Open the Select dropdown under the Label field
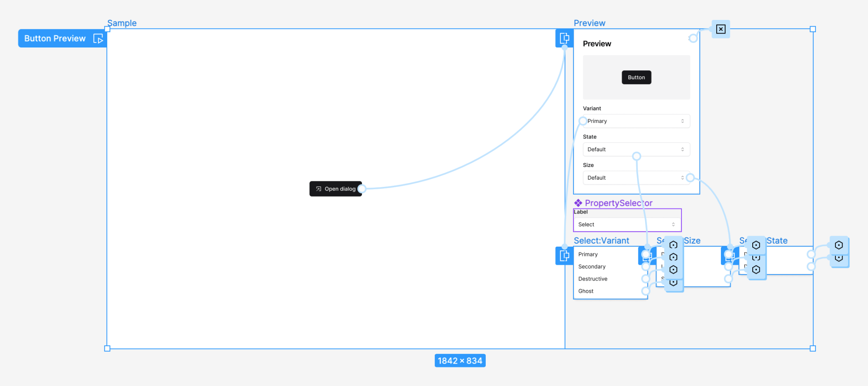 627,224
